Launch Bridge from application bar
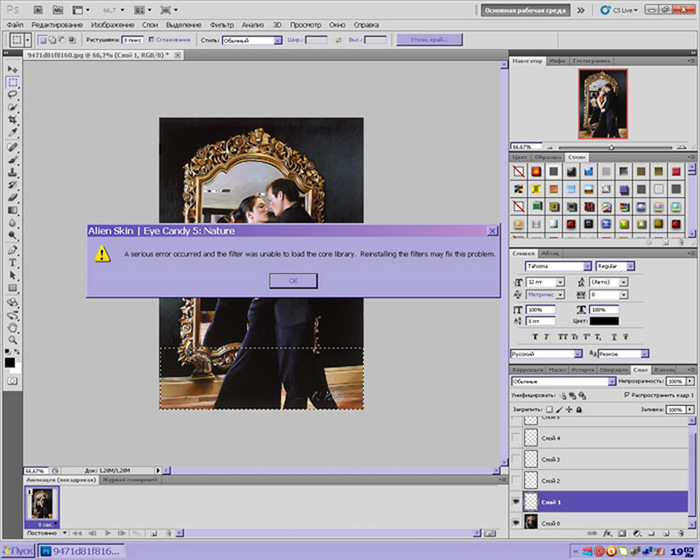700x560 pixels. pyautogui.click(x=38, y=10)
